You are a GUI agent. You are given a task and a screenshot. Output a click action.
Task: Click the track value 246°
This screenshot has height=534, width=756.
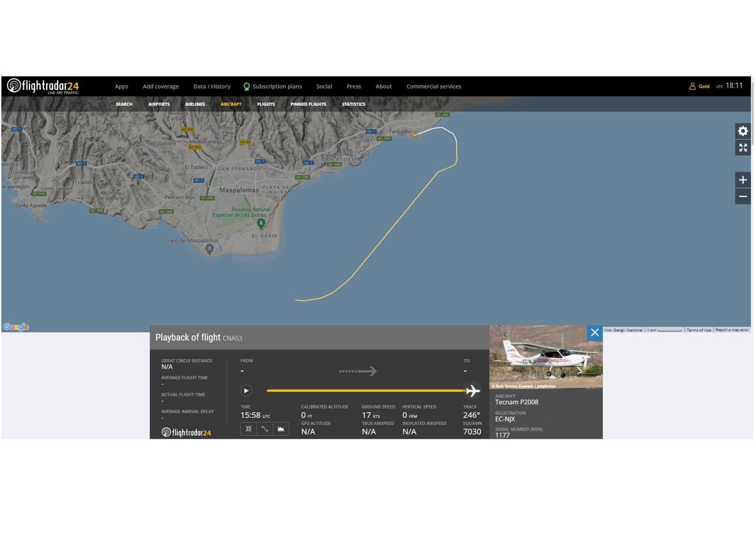[472, 415]
